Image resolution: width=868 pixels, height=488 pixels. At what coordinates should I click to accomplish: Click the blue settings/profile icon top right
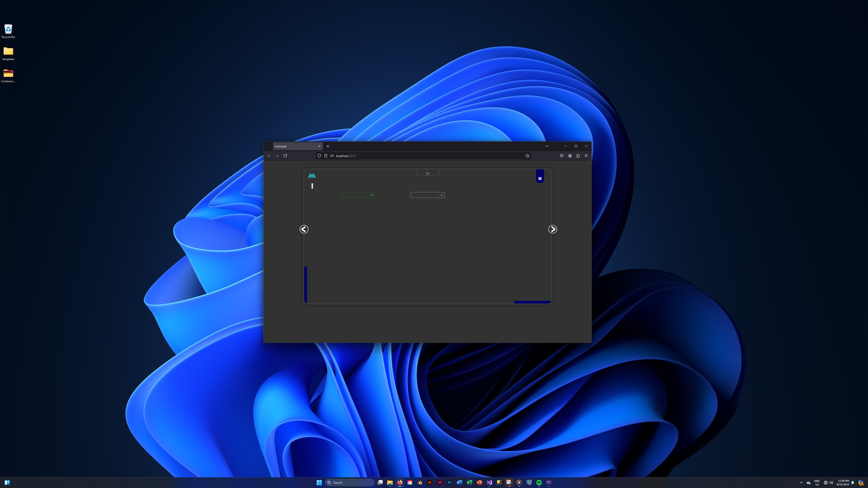[x=540, y=177]
